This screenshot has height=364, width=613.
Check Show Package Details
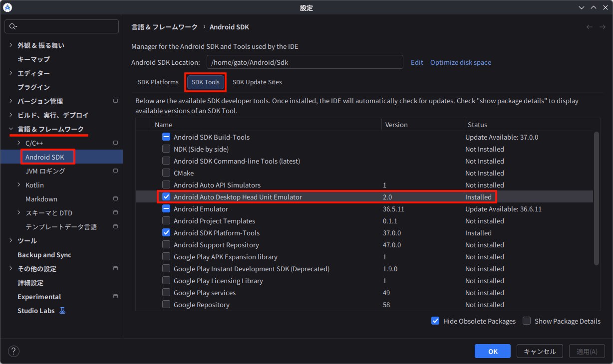[x=527, y=321]
